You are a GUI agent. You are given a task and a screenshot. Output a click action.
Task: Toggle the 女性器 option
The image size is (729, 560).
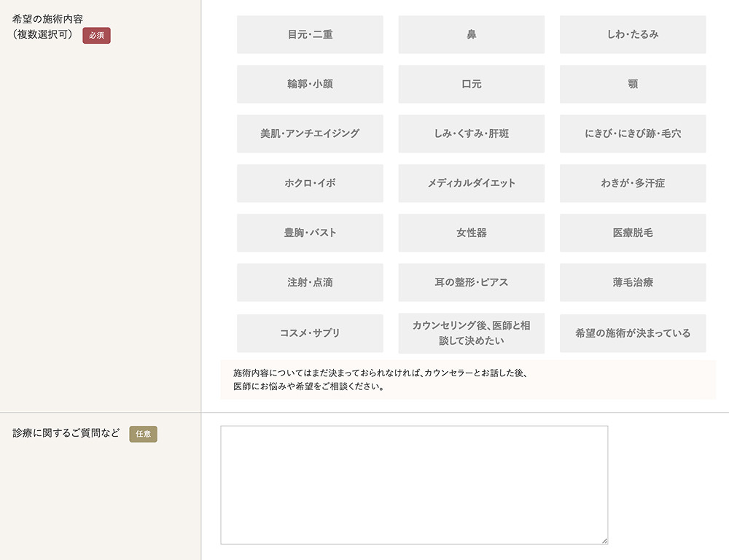coord(472,233)
